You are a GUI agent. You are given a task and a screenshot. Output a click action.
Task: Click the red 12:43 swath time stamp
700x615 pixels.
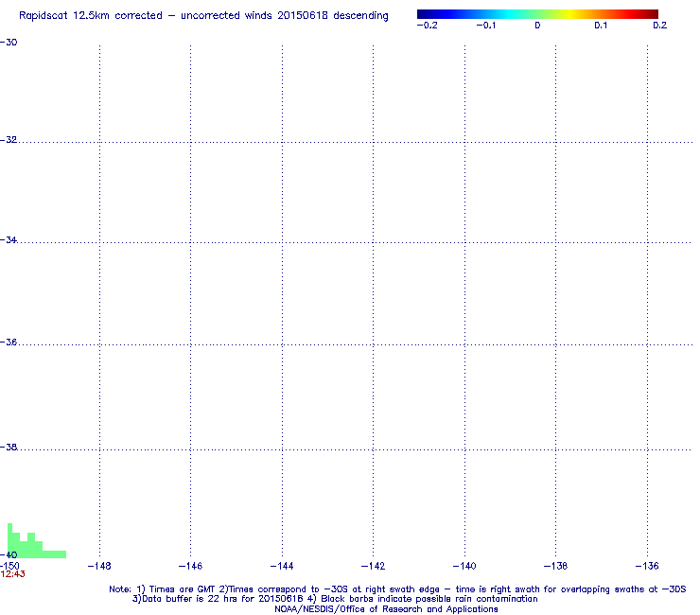(x=12, y=574)
